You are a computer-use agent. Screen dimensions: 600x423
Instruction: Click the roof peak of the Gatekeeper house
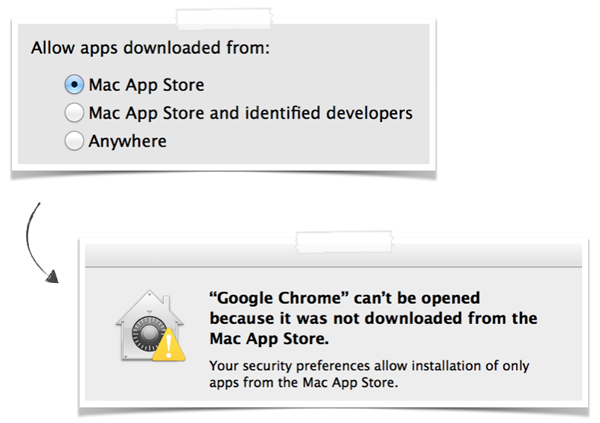[150, 295]
